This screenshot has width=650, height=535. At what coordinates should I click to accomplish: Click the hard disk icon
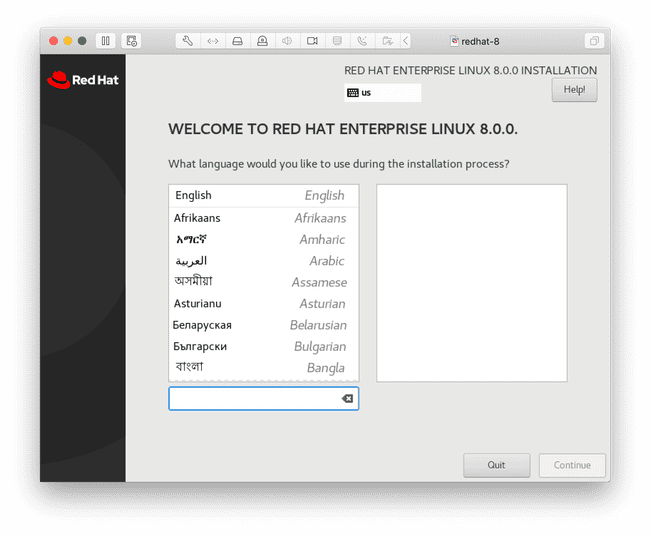tap(238, 41)
